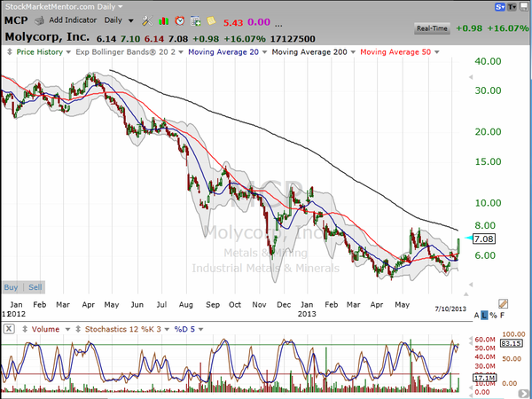Click the 60.0M volume scale label

tap(485, 340)
